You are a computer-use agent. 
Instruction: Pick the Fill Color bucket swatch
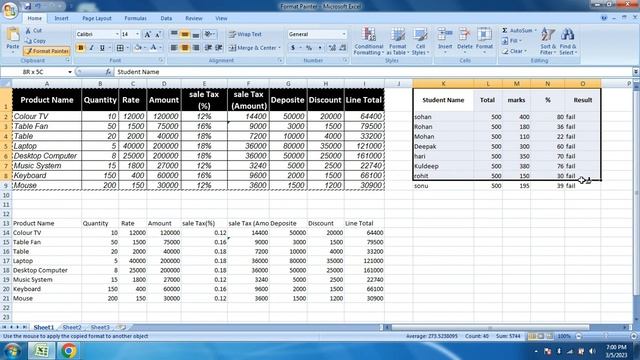pyautogui.click(x=138, y=48)
